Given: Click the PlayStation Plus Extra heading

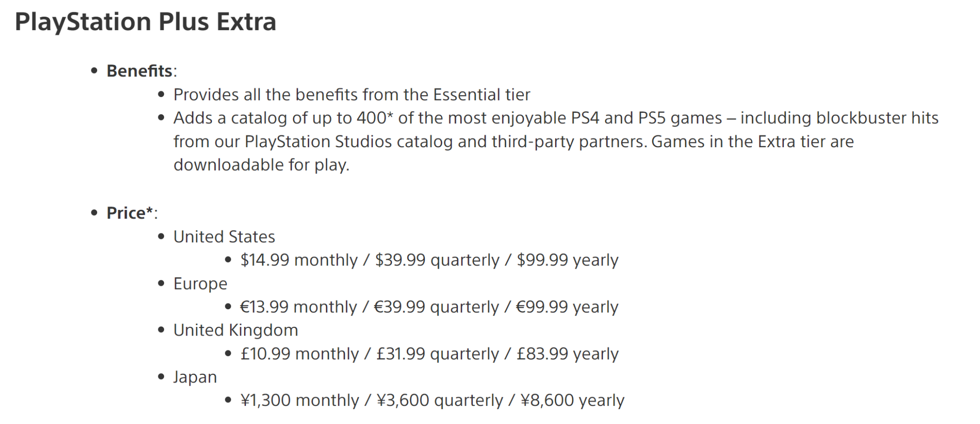Looking at the screenshot, I should coord(145,22).
